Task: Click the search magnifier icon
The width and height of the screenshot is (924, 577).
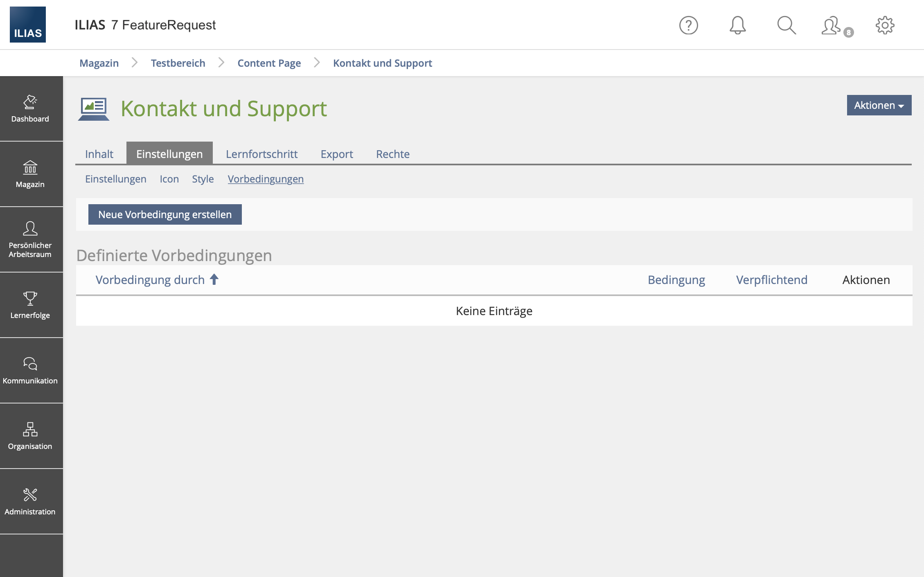Action: point(786,25)
